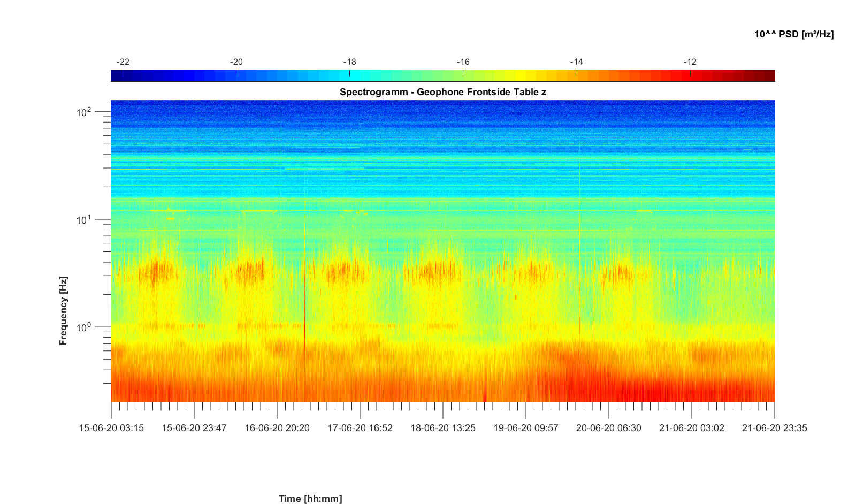Select colorbar tick label '-22'
The image size is (856, 504).
click(123, 62)
